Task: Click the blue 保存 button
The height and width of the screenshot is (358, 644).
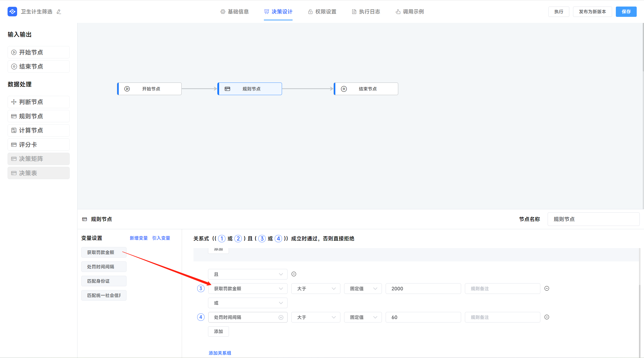Action: [626, 12]
